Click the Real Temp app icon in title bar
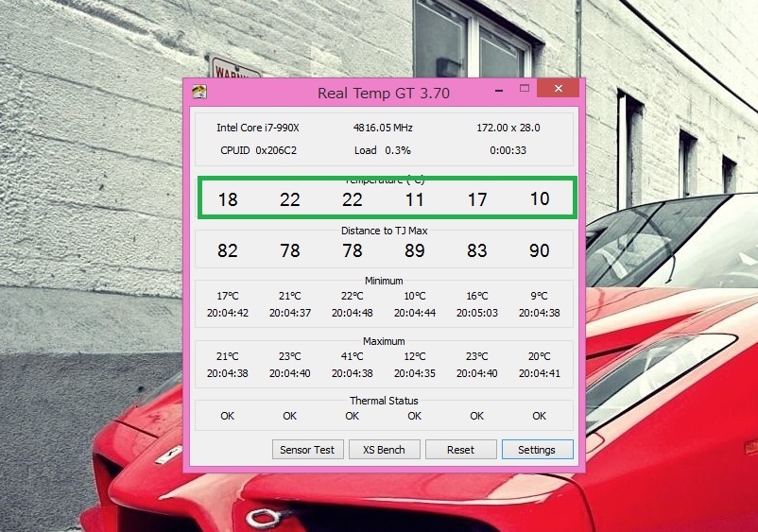758x532 pixels. 199,92
